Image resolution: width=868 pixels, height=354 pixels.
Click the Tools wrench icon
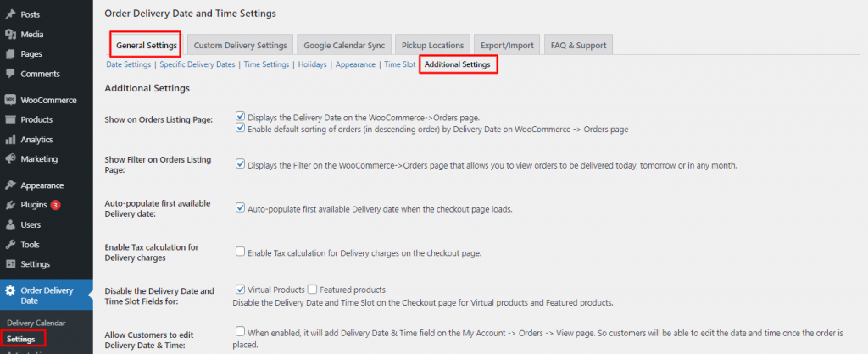click(10, 245)
